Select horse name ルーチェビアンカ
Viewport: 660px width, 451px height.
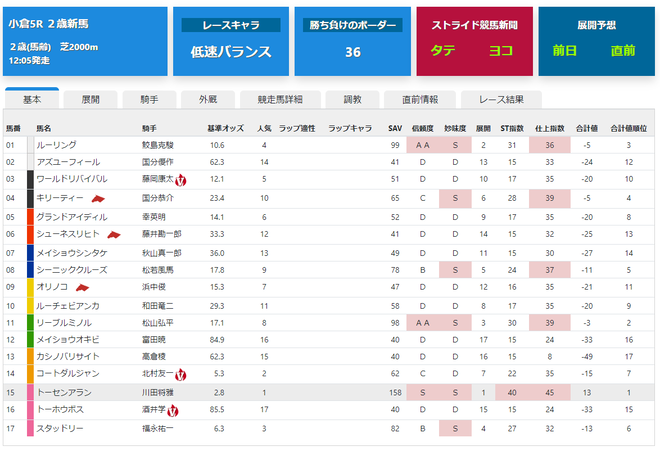[x=68, y=306]
